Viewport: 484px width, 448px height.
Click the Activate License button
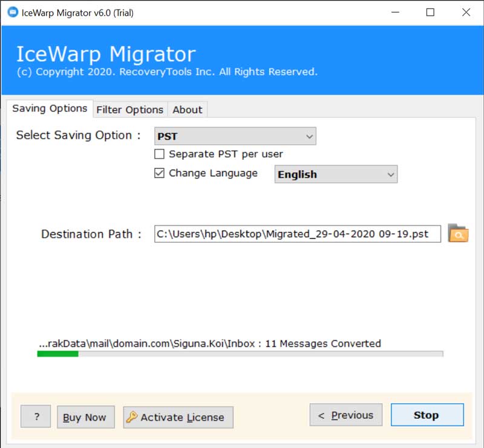178,417
